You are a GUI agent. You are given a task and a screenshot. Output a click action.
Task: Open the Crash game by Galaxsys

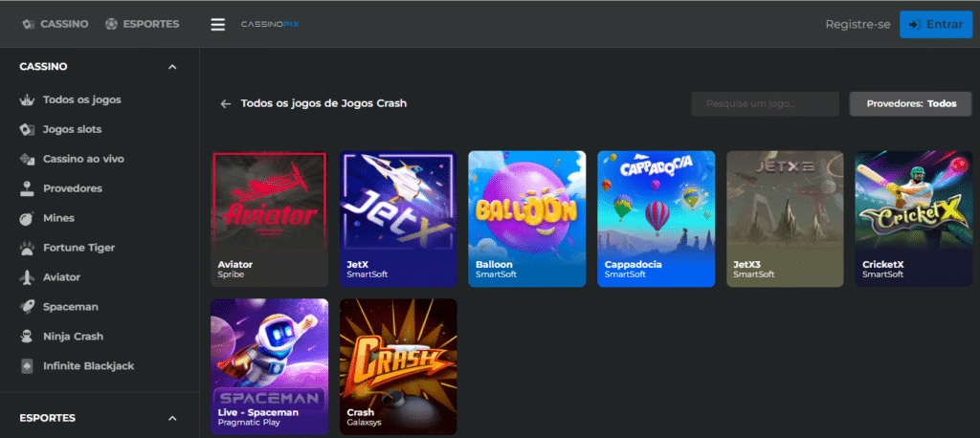(398, 367)
